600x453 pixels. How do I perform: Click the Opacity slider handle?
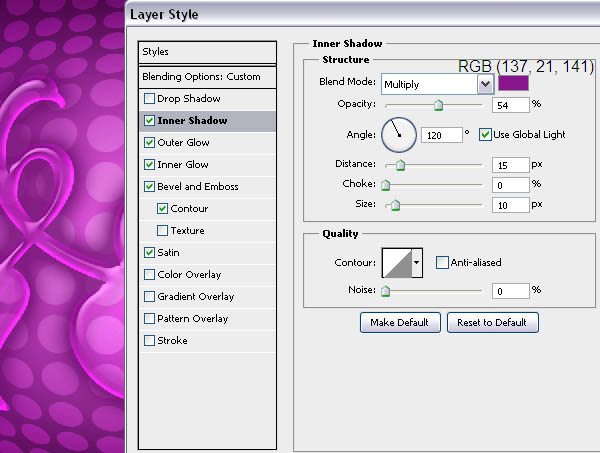438,104
